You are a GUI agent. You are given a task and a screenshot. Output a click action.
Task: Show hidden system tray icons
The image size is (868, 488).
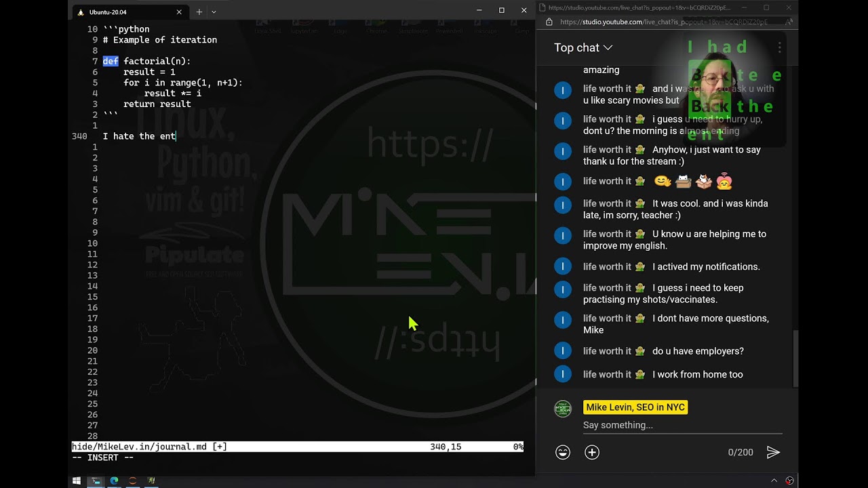(x=774, y=481)
